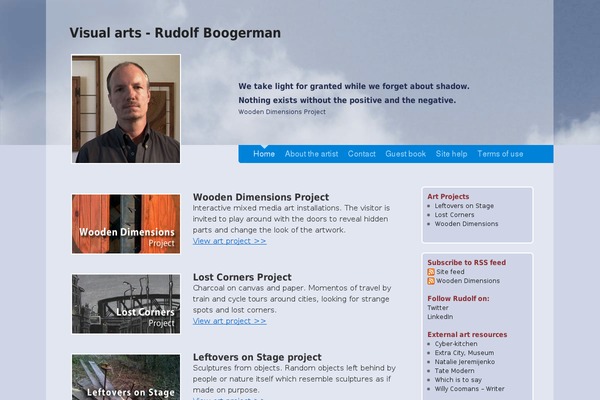This screenshot has width=600, height=400.
Task: Click the Wooden Dimensions Project thumbnail
Action: 126,224
